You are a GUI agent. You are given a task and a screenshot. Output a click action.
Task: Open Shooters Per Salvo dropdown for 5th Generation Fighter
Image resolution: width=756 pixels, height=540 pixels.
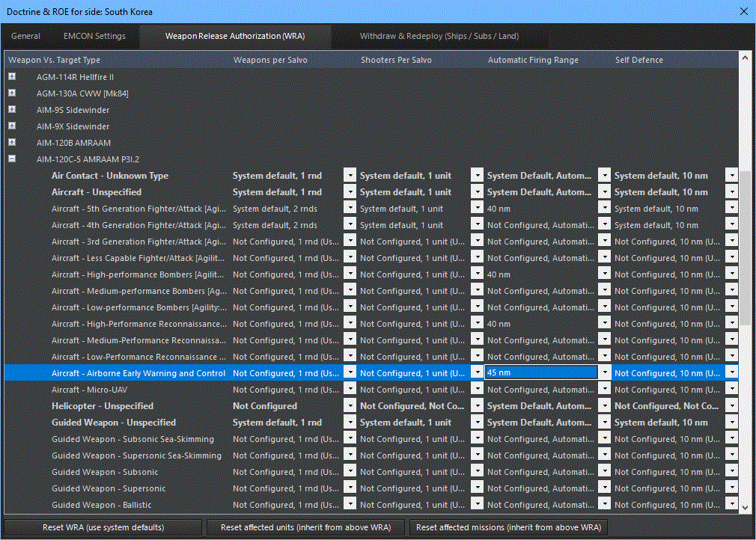click(x=477, y=208)
